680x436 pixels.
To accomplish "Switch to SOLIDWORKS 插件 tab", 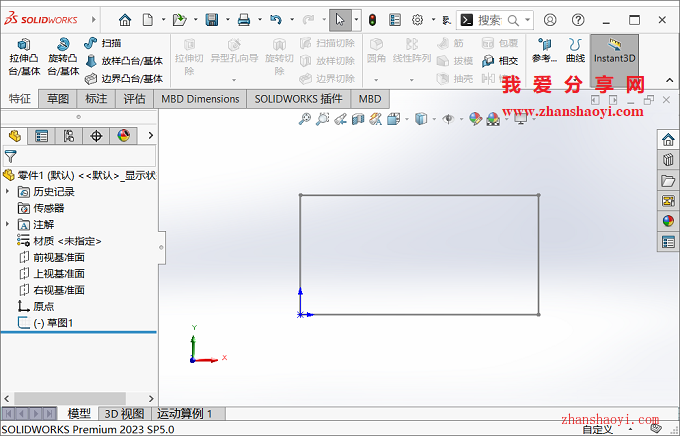I will (x=298, y=99).
